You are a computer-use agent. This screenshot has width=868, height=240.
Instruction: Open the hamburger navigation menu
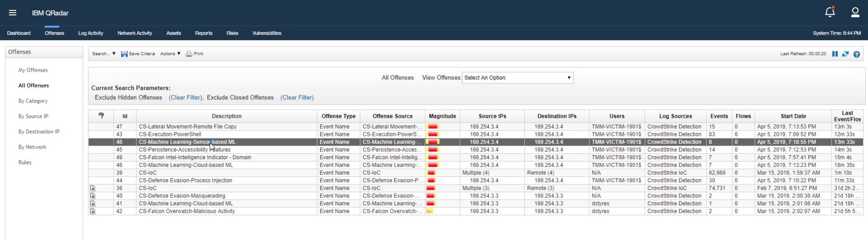tap(13, 13)
